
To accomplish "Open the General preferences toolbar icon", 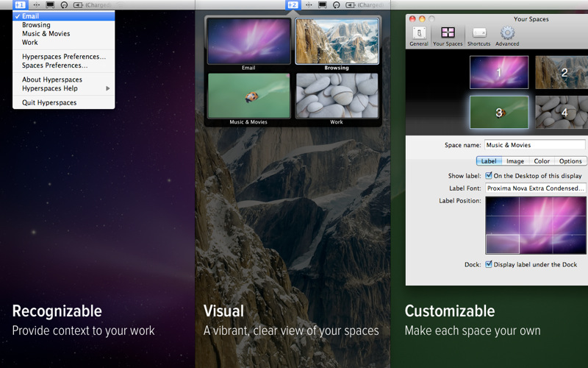I will coord(419,36).
